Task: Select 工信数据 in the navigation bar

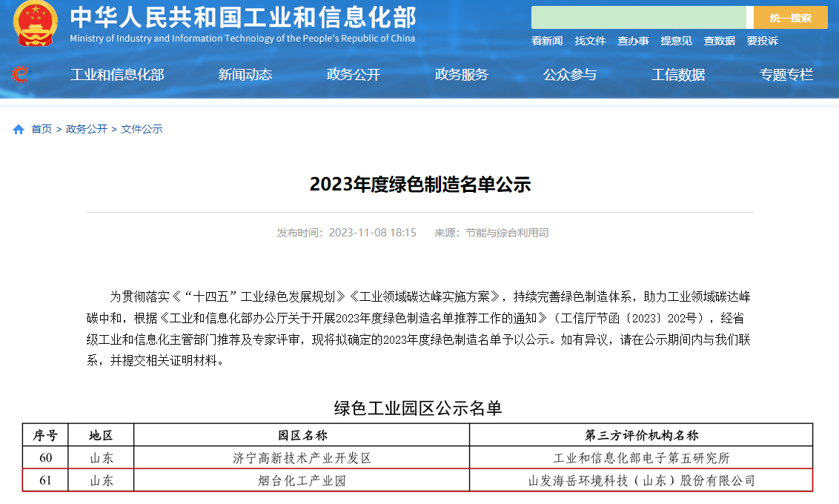Action: 678,75
